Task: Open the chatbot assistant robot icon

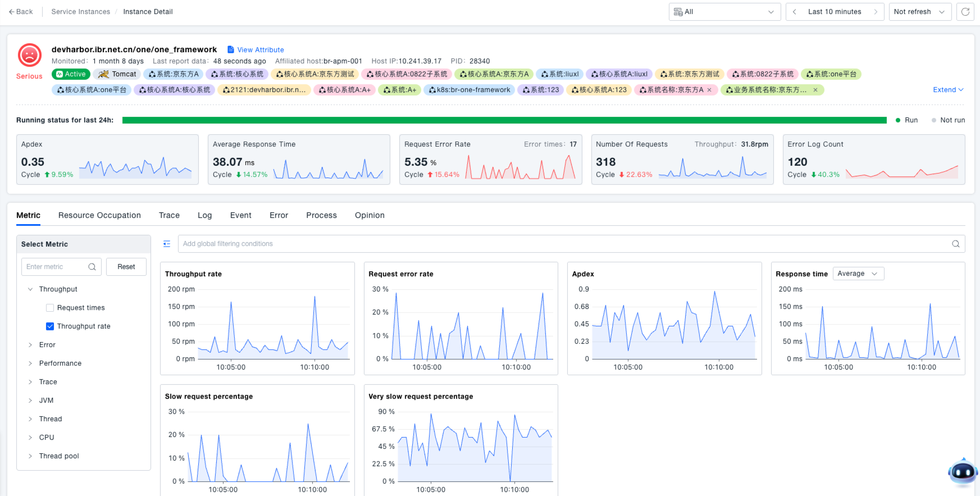Action: pyautogui.click(x=963, y=472)
